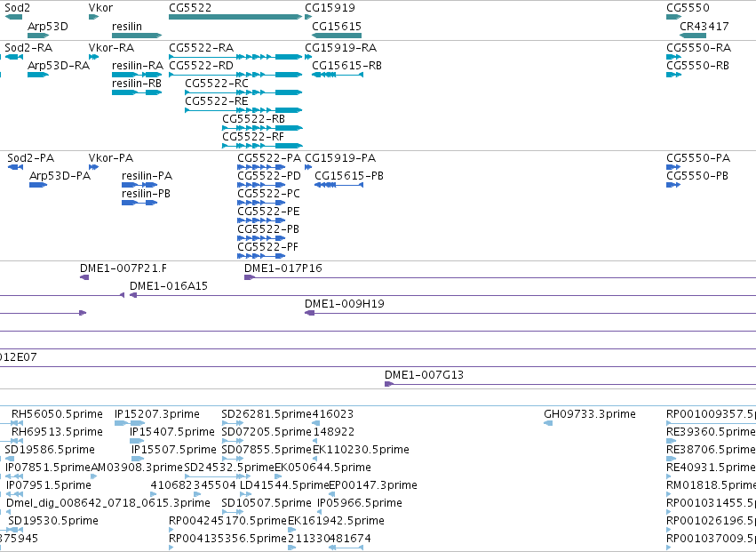Select the CR43417 gene bar
Image resolution: width=756 pixels, height=552 pixels.
(693, 36)
